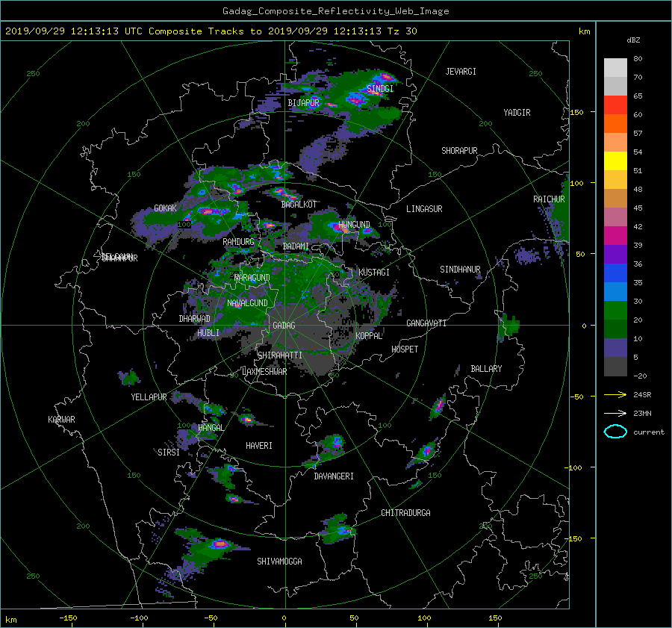Viewport: 672px width, 628px height.
Task: Click the RAICHUR city label
Action: [x=549, y=199]
